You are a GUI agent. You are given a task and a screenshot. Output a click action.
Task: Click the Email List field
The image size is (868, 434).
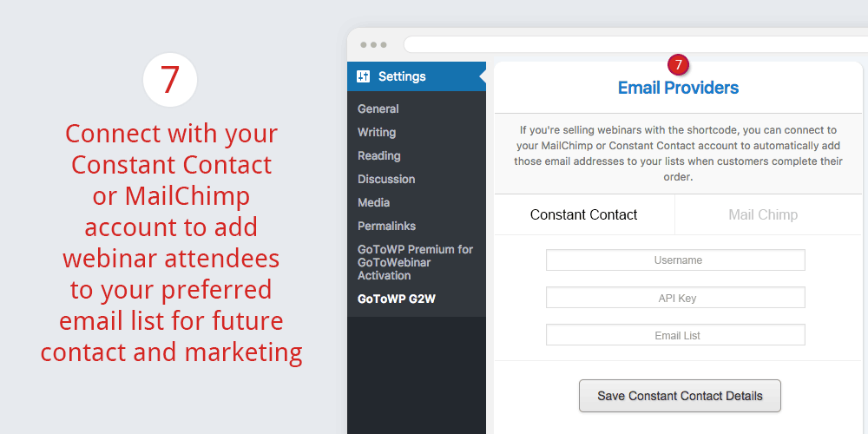click(675, 335)
